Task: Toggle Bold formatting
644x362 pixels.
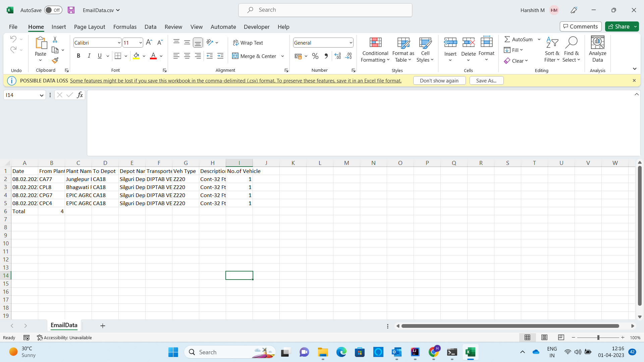Action: [78, 56]
